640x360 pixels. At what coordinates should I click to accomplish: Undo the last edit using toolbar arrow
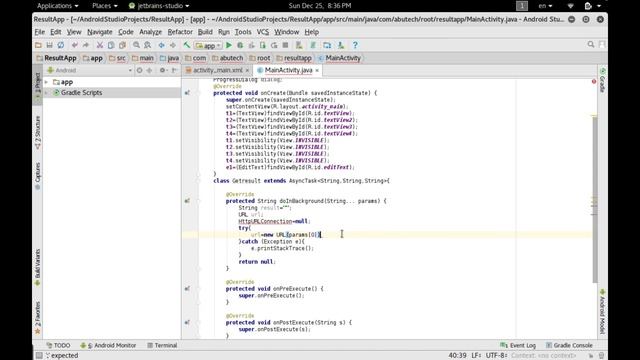click(x=74, y=45)
